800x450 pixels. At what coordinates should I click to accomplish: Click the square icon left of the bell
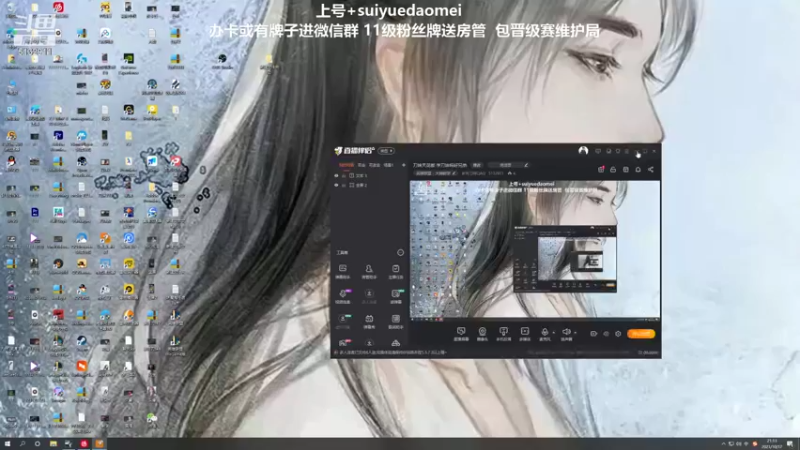click(626, 169)
